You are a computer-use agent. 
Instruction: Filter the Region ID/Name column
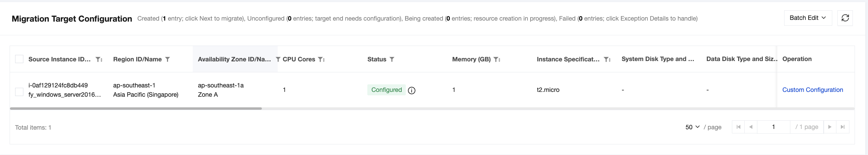tap(167, 59)
